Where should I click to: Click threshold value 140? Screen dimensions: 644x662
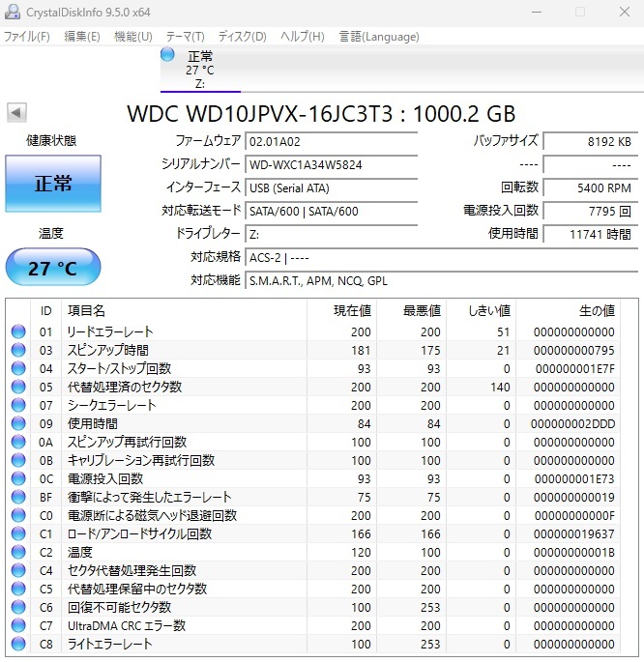click(x=500, y=387)
